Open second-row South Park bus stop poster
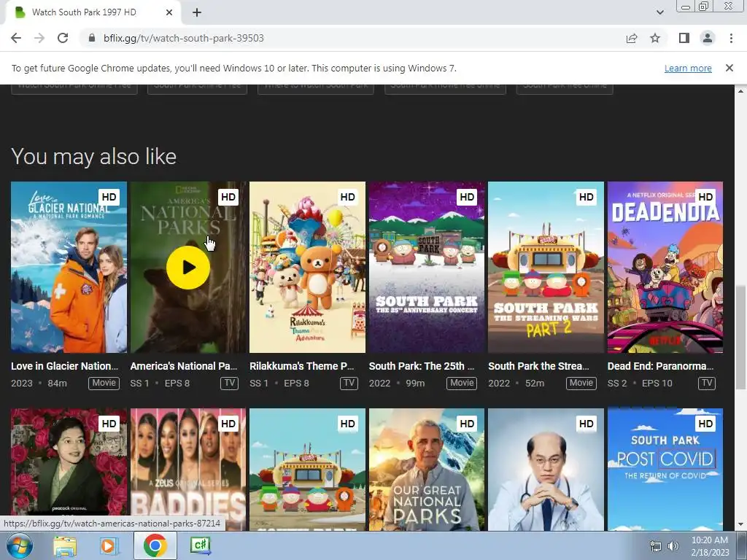Image resolution: width=747 pixels, height=560 pixels. 307,469
